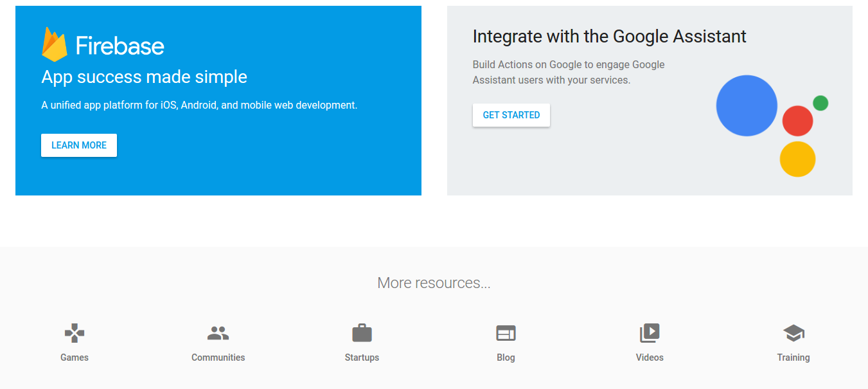Open the Communities people icon
Image resolution: width=868 pixels, height=389 pixels.
218,333
